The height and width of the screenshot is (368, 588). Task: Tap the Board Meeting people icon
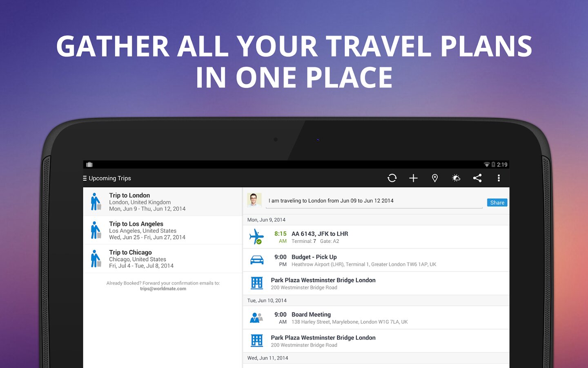pyautogui.click(x=256, y=318)
